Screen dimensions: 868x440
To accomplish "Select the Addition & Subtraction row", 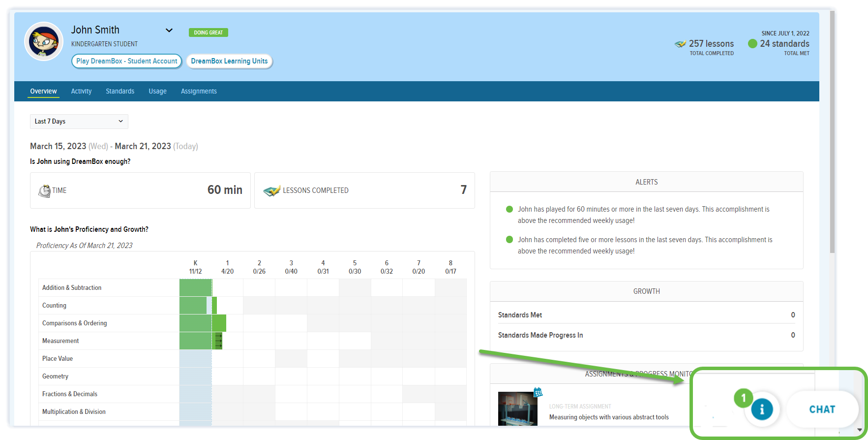I will (x=252, y=288).
